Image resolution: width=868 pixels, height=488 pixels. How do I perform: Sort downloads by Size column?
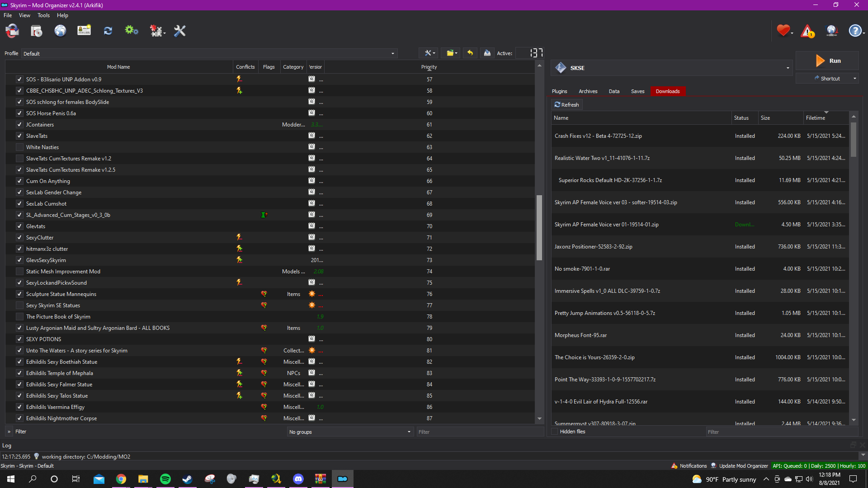[x=781, y=118]
